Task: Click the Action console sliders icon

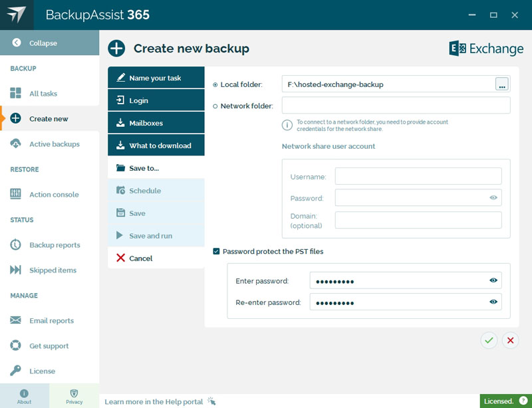Action: point(15,193)
